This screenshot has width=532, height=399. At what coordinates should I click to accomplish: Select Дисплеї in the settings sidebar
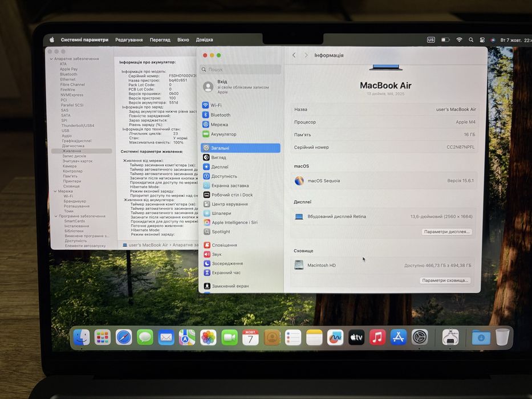click(x=240, y=167)
